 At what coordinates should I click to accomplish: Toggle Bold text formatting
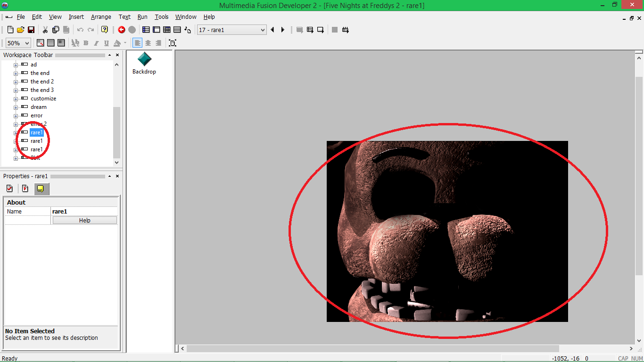pos(86,43)
